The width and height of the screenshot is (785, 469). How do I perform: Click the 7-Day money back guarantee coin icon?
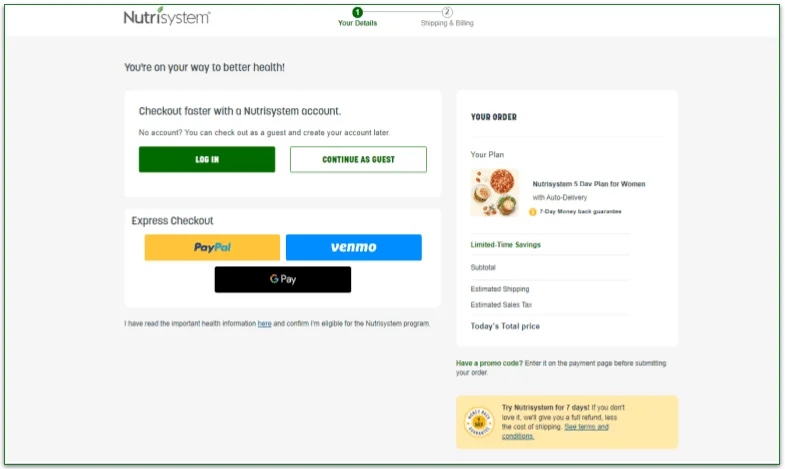(533, 212)
